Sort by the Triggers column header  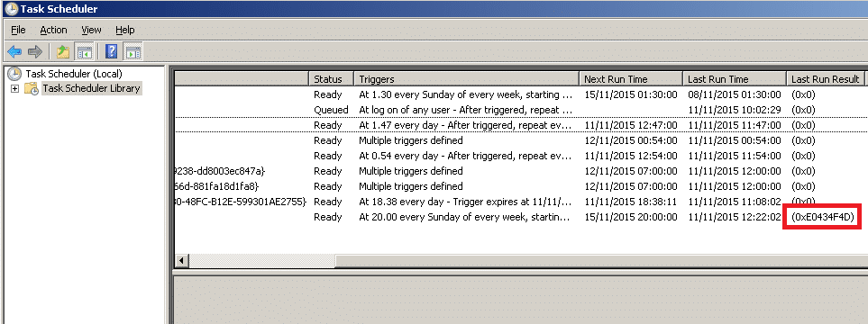coord(466,79)
